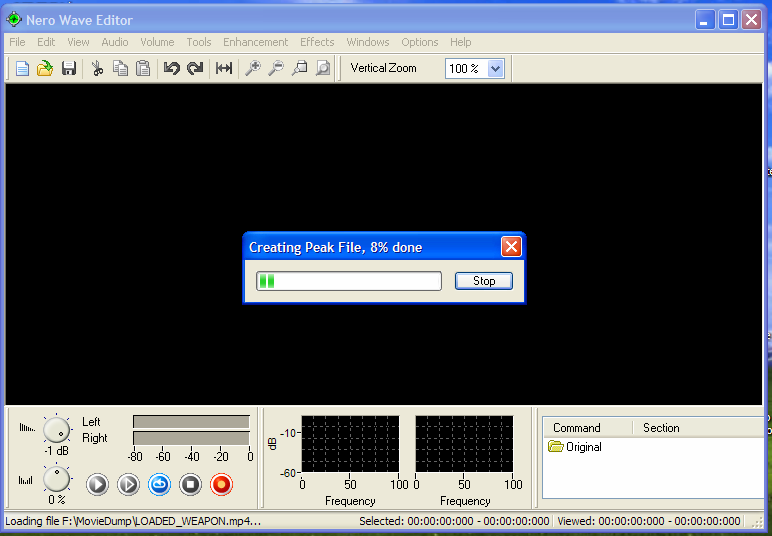Click the Right channel level meter
Screen dimensions: 772x536
pyautogui.click(x=192, y=438)
